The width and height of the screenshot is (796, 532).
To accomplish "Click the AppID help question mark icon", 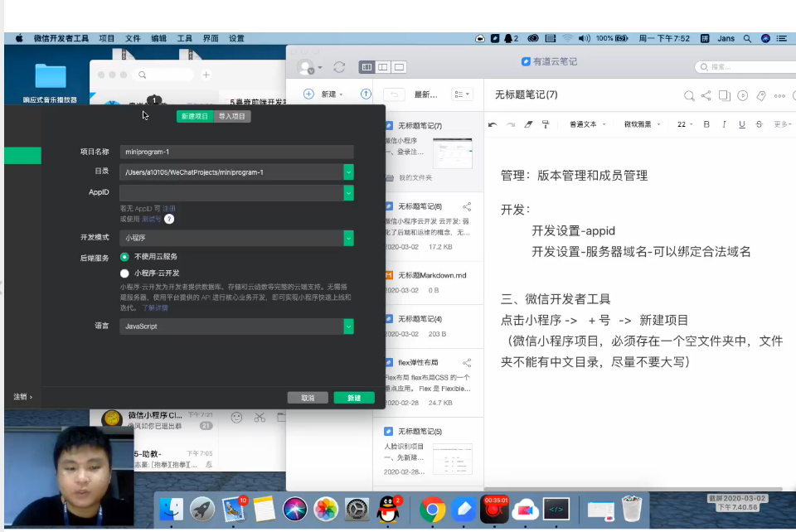I will (x=169, y=219).
